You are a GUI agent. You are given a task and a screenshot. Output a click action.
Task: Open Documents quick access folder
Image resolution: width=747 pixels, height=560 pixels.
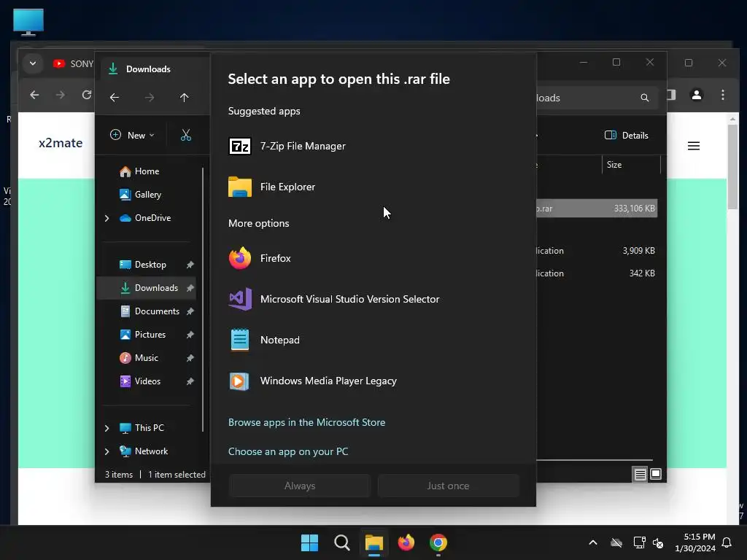point(150,311)
